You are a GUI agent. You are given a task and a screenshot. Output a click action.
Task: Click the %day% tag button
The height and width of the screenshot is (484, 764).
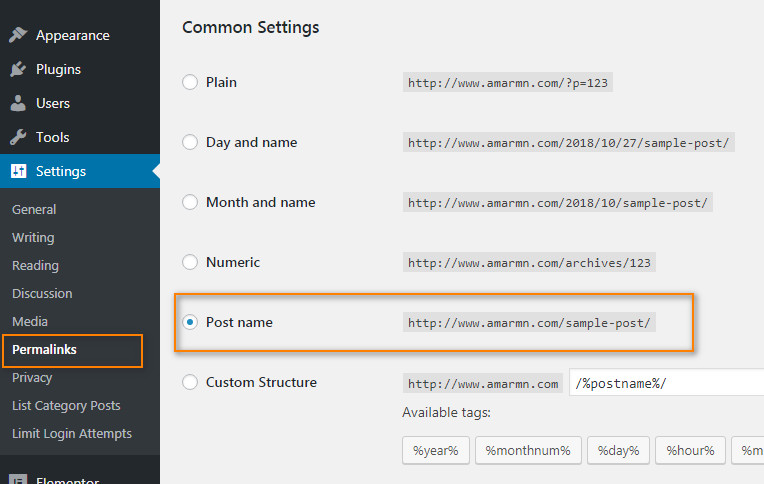click(618, 450)
